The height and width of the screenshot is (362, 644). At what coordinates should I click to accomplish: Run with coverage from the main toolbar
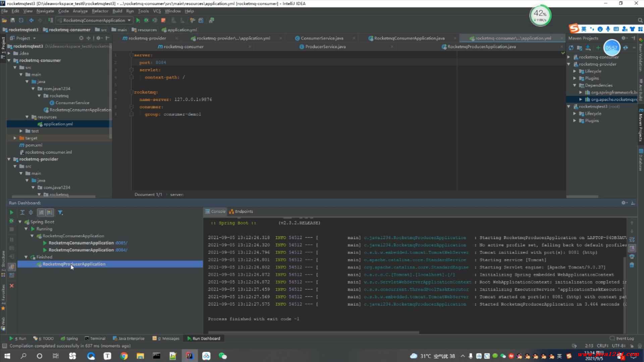point(155,20)
